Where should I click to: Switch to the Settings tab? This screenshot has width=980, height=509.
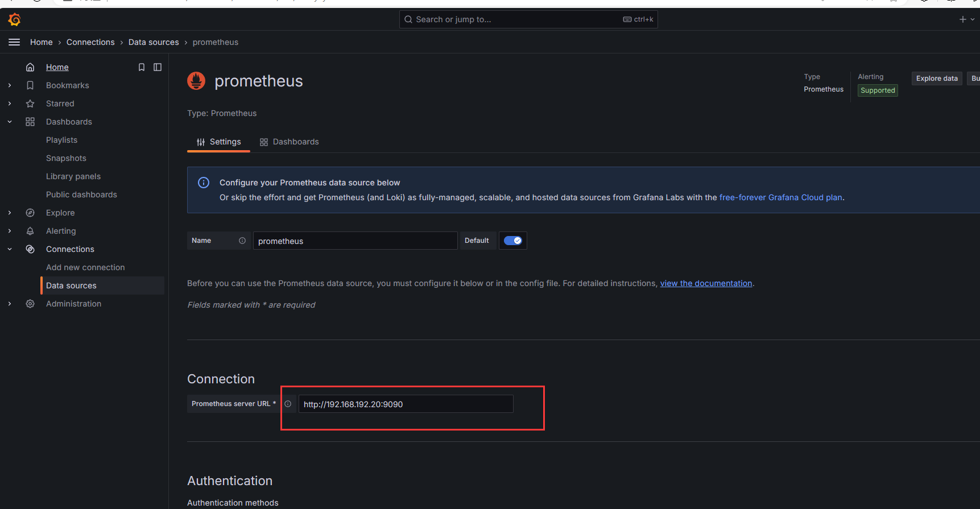[218, 142]
